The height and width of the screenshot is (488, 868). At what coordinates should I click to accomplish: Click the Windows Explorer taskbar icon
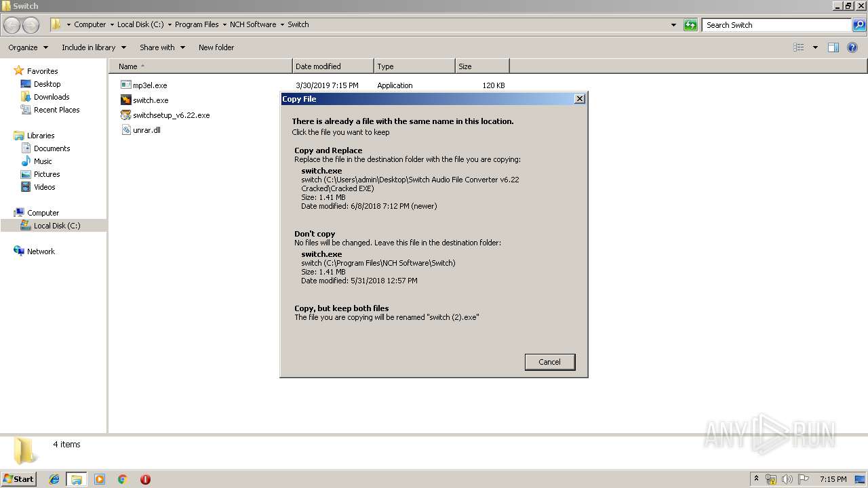(x=77, y=479)
